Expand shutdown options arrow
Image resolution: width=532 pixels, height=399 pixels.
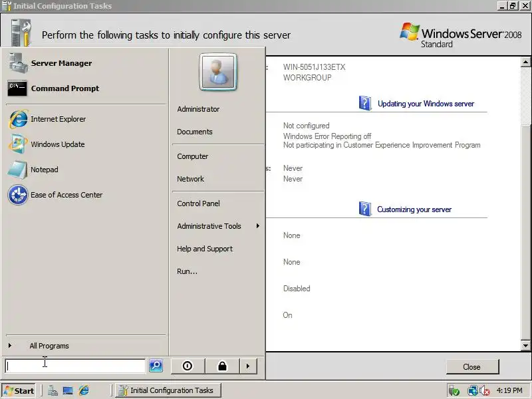click(248, 366)
